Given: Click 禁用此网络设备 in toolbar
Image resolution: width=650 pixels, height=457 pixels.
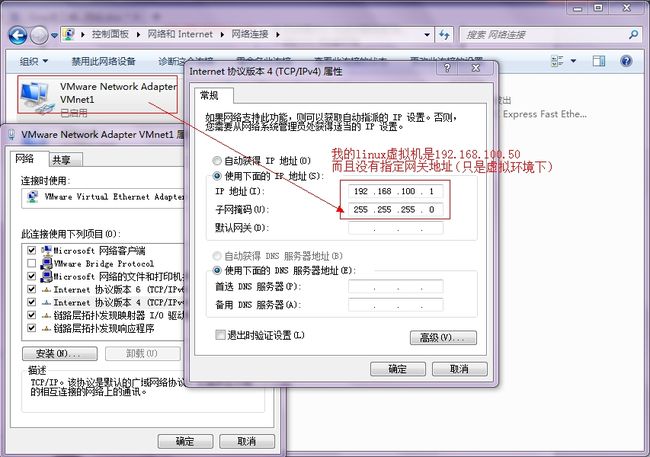Looking at the screenshot, I should (104, 61).
